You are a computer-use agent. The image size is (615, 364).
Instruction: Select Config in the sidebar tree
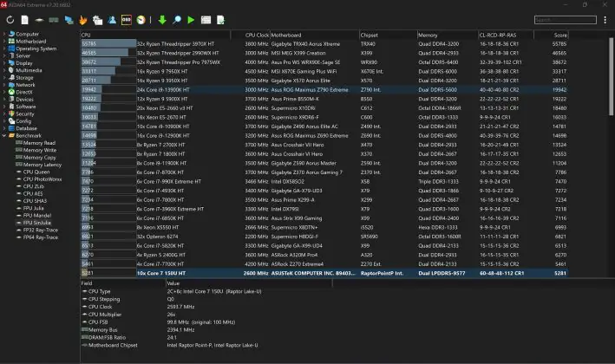coord(23,121)
